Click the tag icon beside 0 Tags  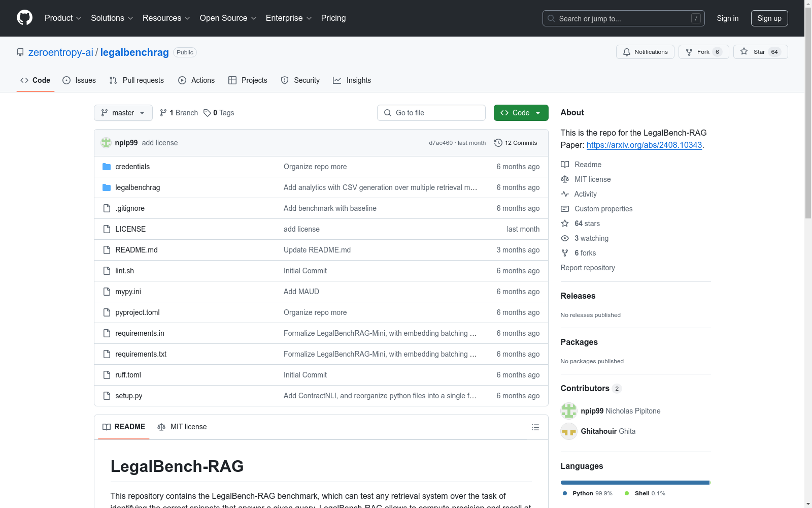click(207, 113)
